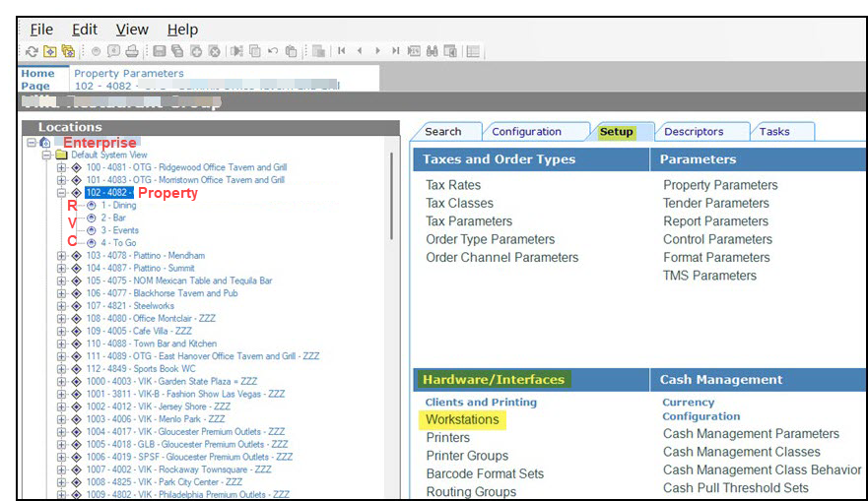Click the save floppy disk icon
Viewport: 868px width, 501px height.
pyautogui.click(x=160, y=51)
